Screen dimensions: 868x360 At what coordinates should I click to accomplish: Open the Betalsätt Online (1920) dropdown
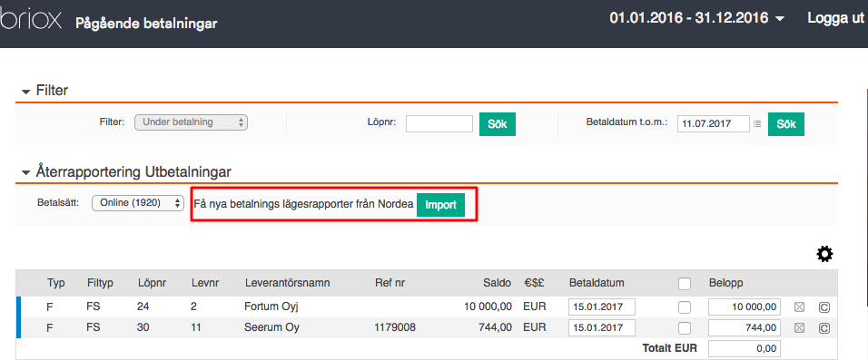tap(138, 203)
